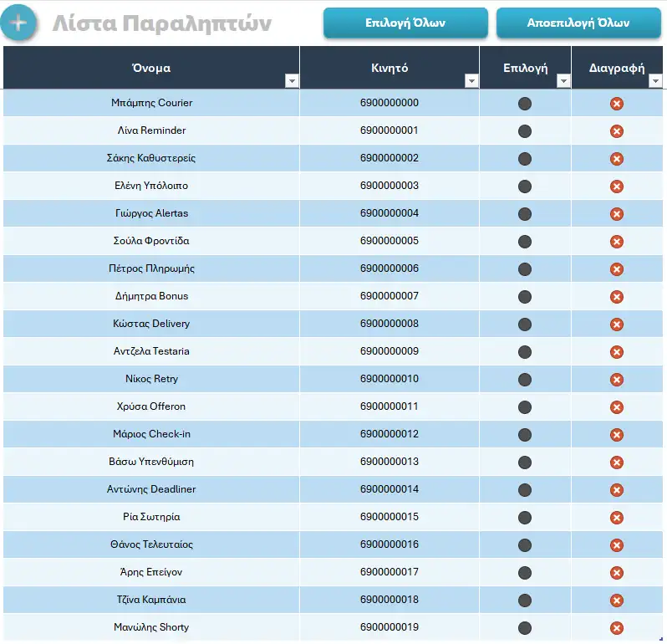Click the round plus icon to add recipient
The image size is (667, 644).
[18, 23]
